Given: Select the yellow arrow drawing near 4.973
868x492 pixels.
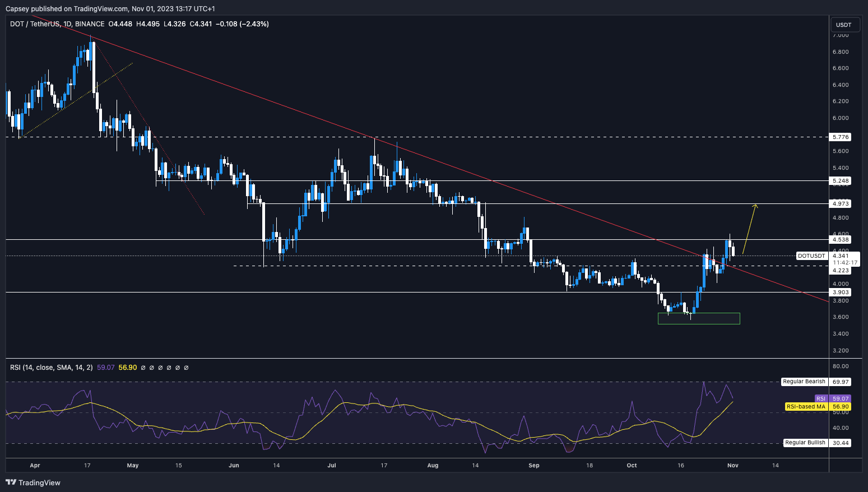Looking at the screenshot, I should [748, 230].
